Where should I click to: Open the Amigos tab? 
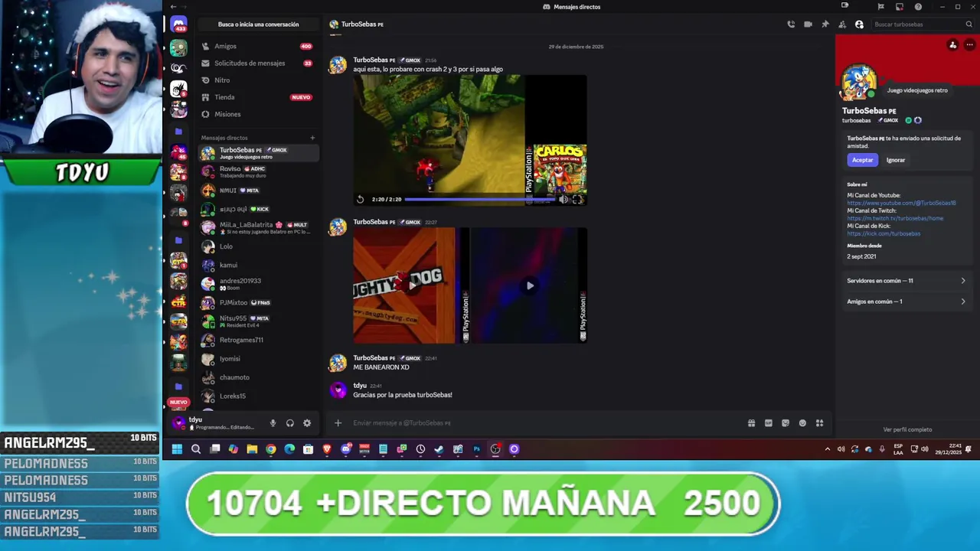pos(258,47)
